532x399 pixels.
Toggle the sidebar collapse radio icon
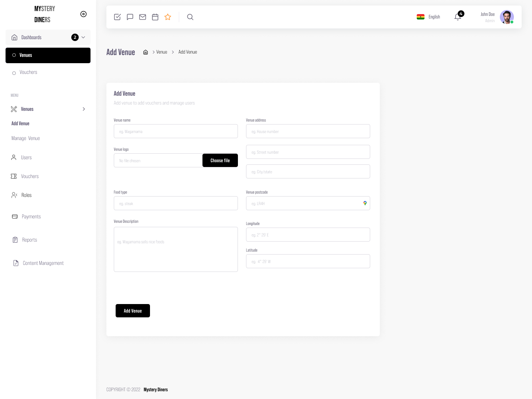(x=83, y=14)
